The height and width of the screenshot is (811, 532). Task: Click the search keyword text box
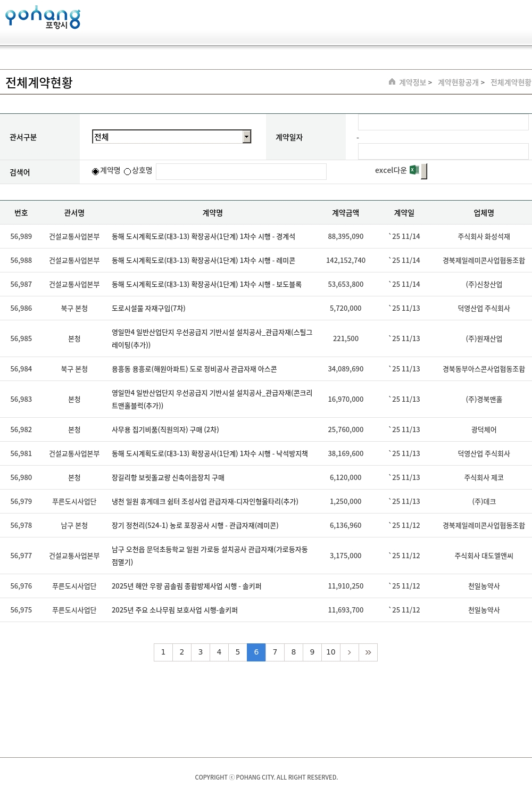[x=241, y=171]
